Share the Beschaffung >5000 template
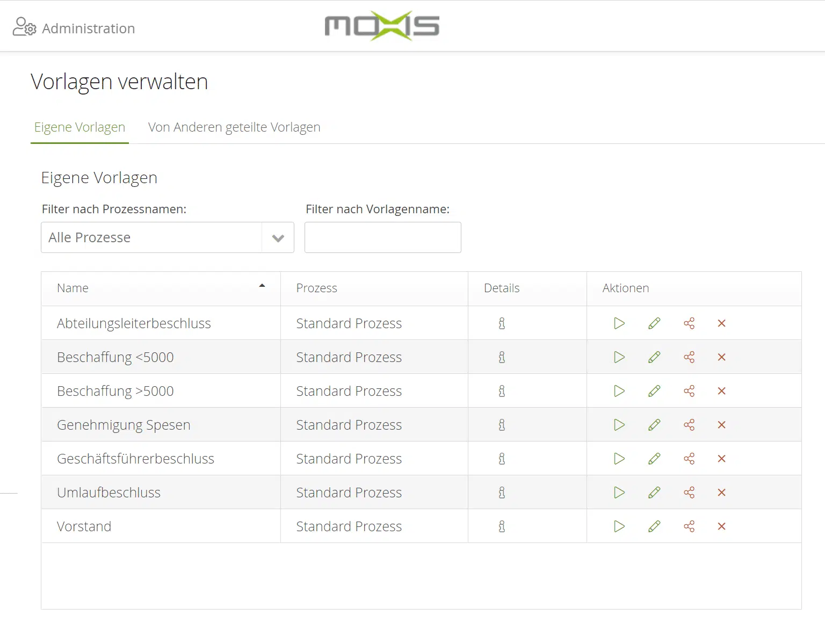This screenshot has height=644, width=825. [x=689, y=391]
